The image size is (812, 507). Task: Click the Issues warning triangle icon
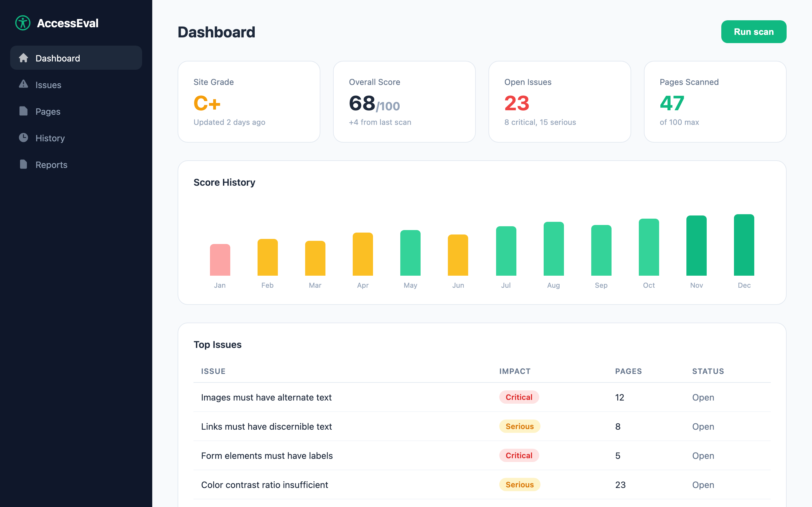click(23, 84)
